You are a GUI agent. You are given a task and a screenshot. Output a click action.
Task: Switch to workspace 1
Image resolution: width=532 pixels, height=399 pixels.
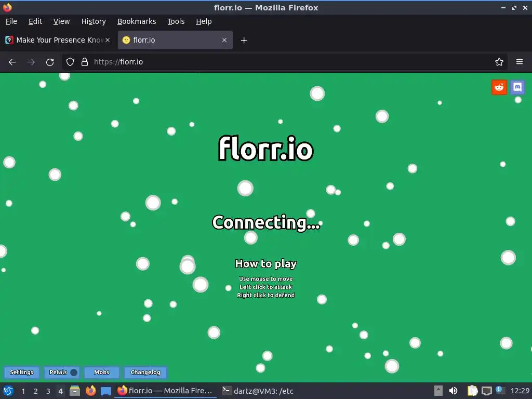click(23, 391)
